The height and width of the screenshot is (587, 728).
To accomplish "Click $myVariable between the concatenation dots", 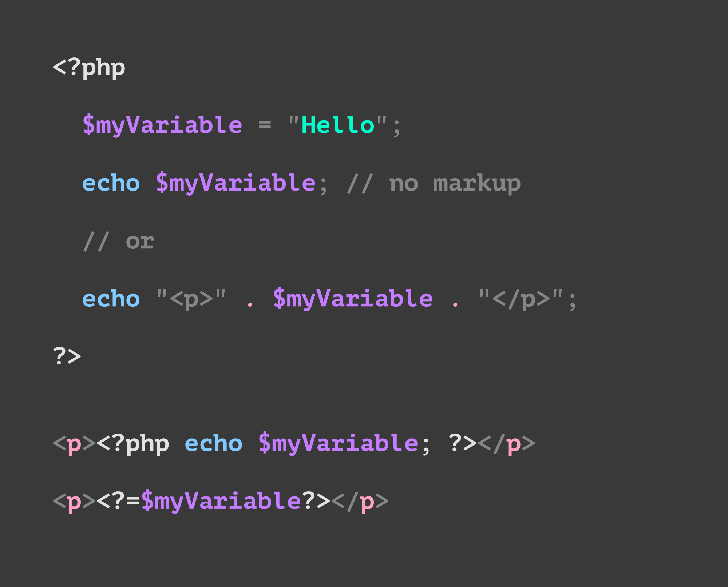I will (x=353, y=299).
